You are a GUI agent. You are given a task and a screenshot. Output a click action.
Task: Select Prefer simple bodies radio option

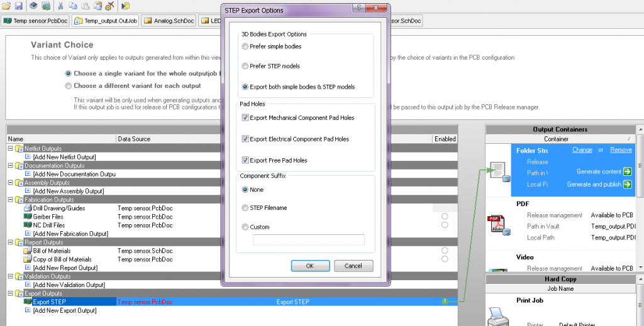(245, 46)
